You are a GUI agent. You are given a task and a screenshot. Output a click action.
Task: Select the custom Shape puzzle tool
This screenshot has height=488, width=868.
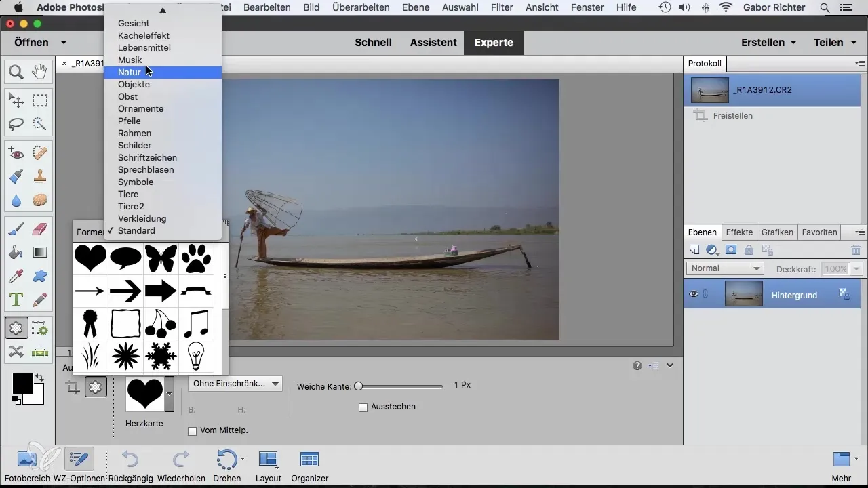tap(40, 276)
